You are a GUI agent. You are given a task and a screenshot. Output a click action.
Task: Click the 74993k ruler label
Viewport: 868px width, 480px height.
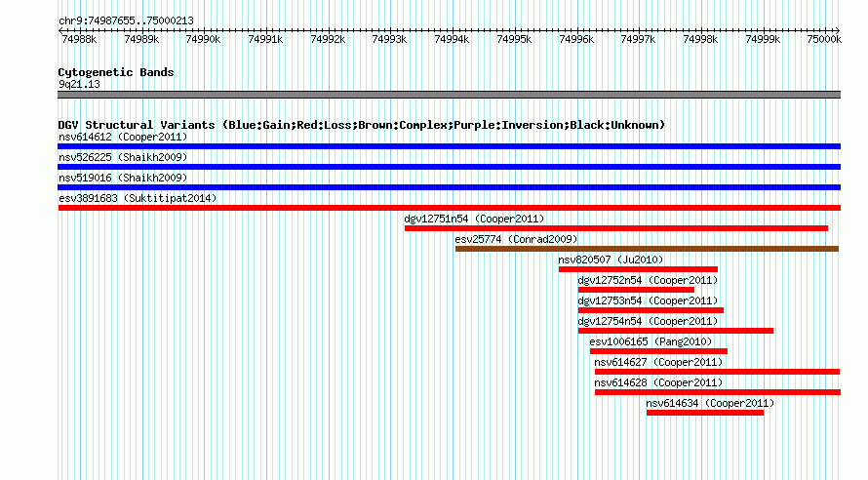coord(390,39)
